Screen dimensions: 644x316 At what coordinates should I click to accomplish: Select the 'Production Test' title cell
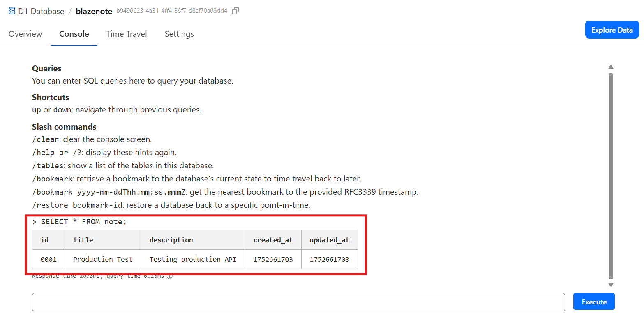tap(103, 259)
